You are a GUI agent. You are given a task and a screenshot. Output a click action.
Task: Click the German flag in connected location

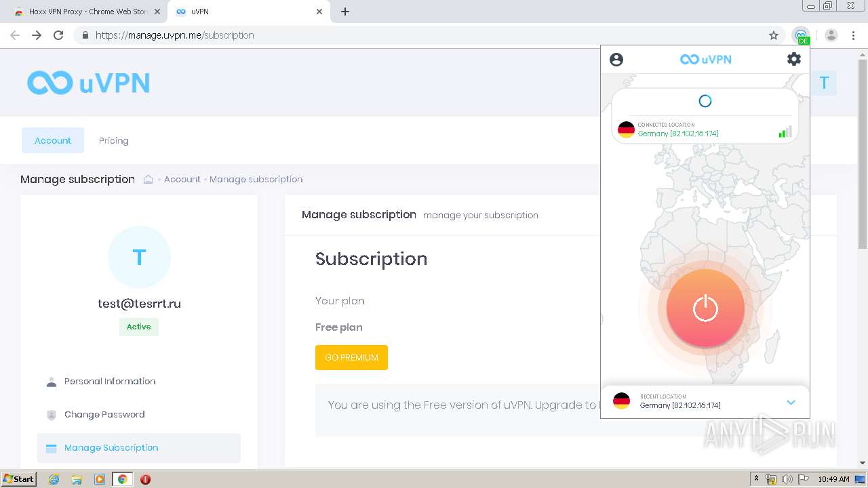(x=626, y=129)
